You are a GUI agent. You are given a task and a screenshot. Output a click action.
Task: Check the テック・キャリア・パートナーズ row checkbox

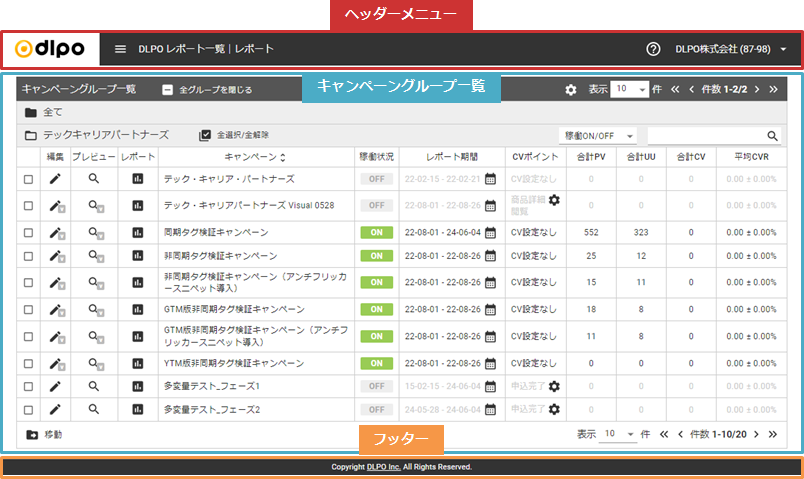[x=28, y=179]
